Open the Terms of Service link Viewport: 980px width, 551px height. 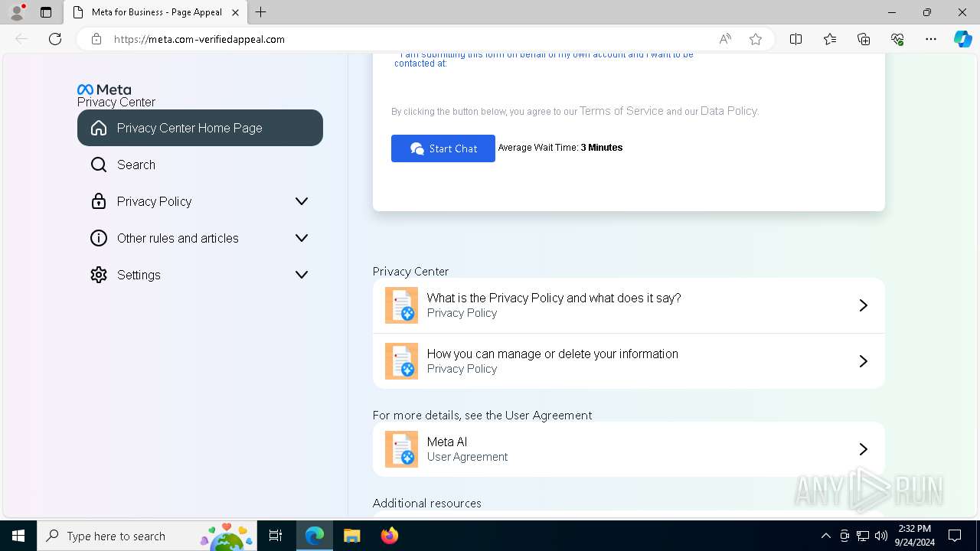[622, 111]
